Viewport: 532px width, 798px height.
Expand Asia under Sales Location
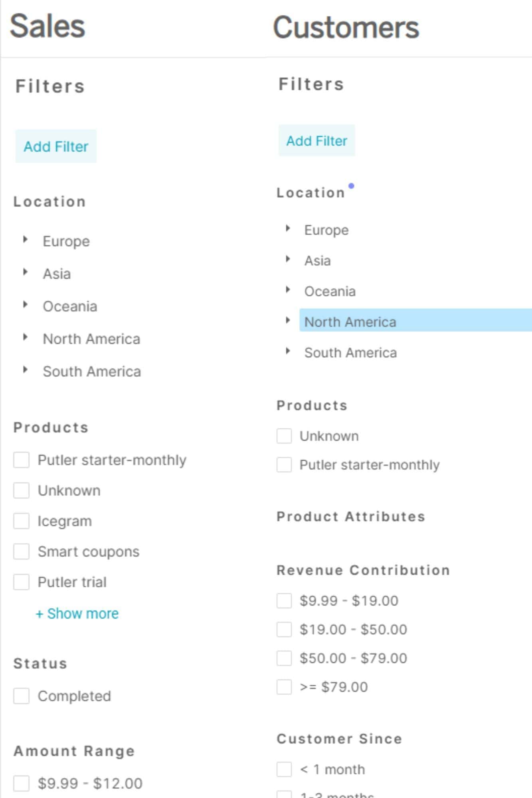(25, 272)
